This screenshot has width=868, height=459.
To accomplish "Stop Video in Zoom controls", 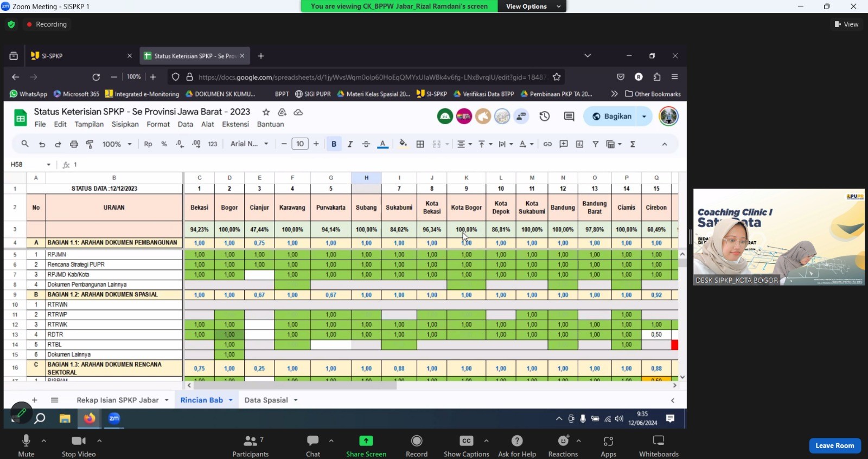I will pyautogui.click(x=79, y=441).
